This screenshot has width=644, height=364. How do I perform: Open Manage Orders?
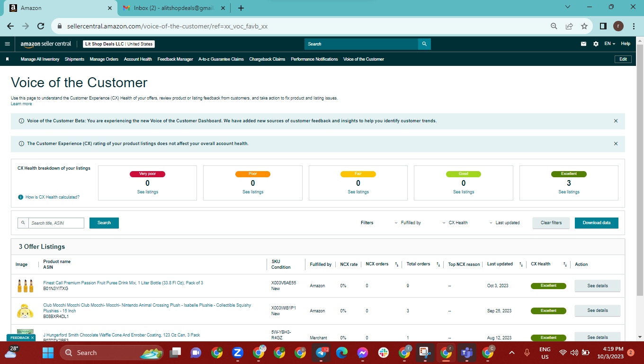tap(104, 59)
